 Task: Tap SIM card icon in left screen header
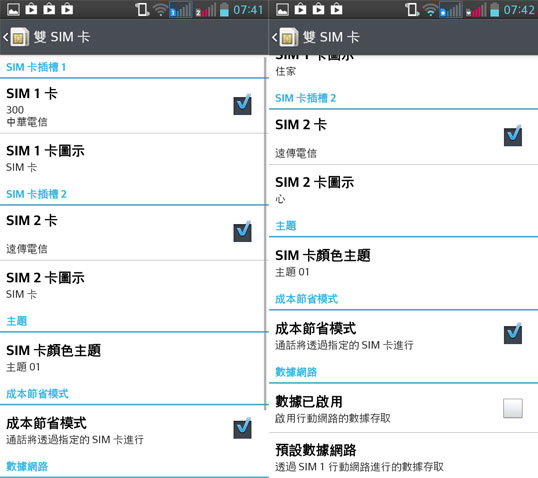click(19, 37)
